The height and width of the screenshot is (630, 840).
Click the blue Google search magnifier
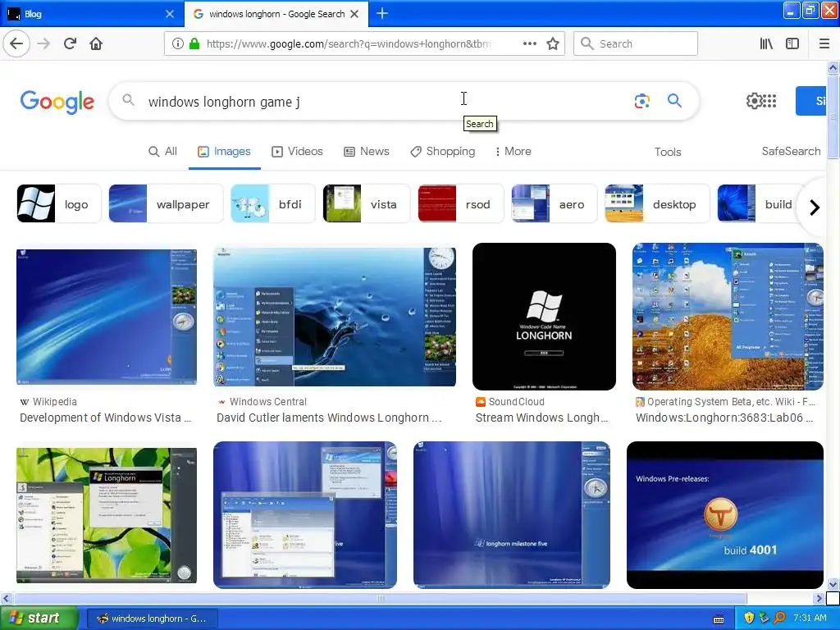pyautogui.click(x=674, y=100)
